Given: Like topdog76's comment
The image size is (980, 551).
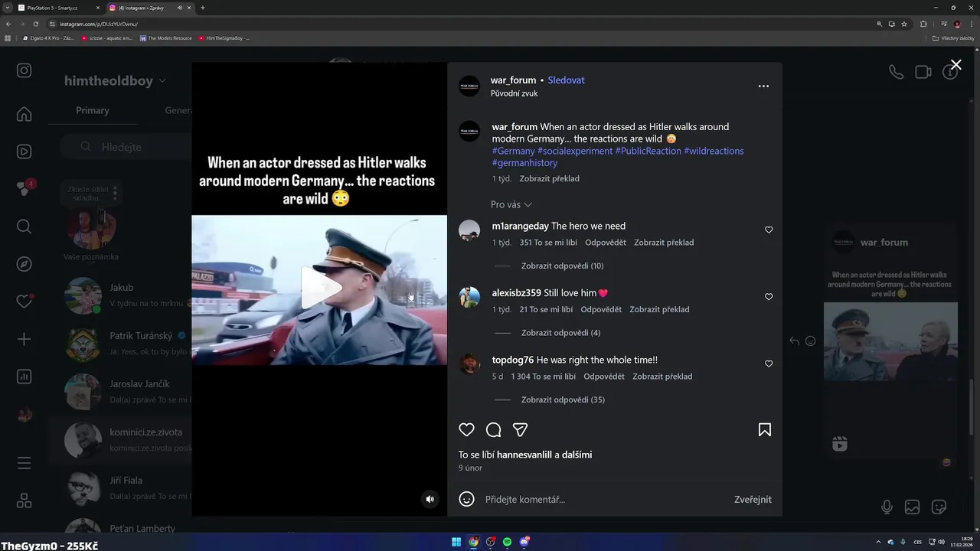Looking at the screenshot, I should pyautogui.click(x=769, y=364).
